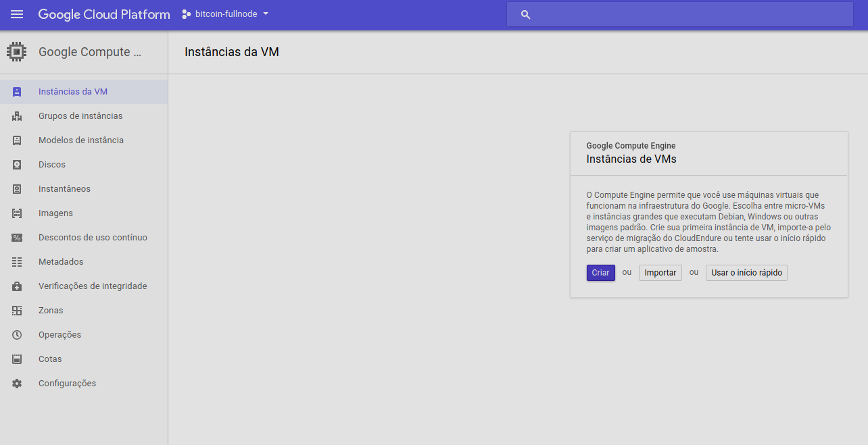Go to Discos
The width and height of the screenshot is (868, 445).
coord(84,165)
